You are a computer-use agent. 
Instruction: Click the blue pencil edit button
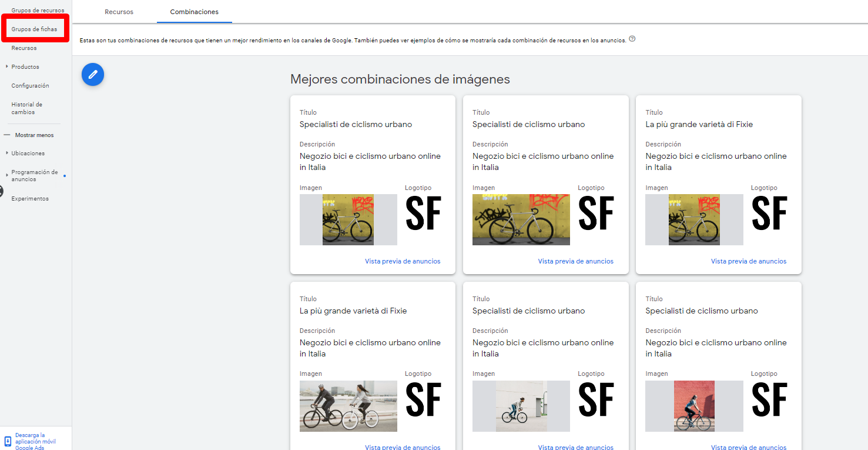point(93,74)
